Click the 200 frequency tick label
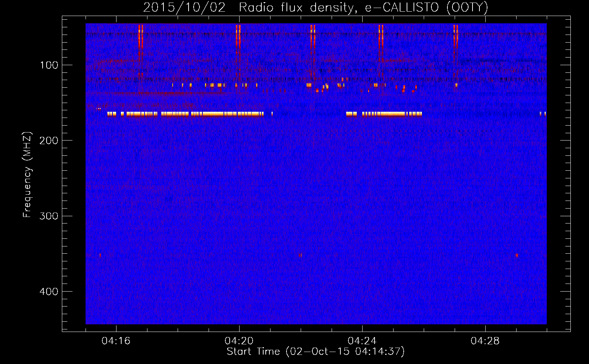 pos(49,141)
